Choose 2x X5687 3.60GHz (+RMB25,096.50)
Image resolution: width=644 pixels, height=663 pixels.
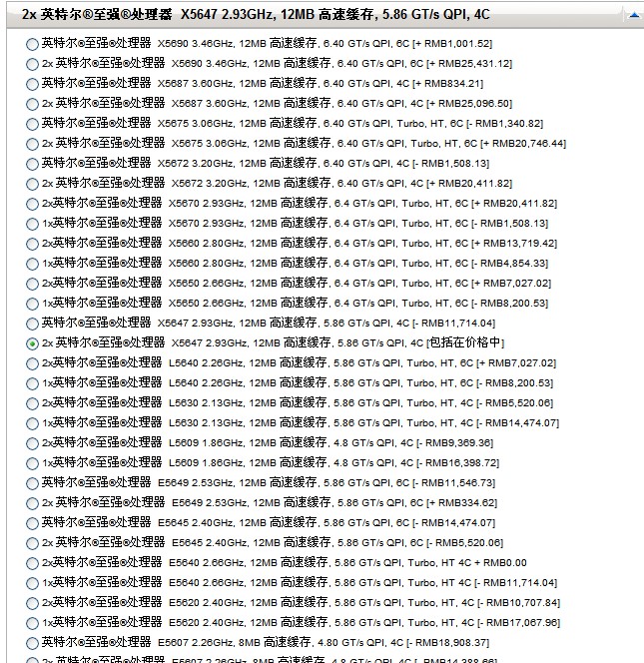(32, 104)
